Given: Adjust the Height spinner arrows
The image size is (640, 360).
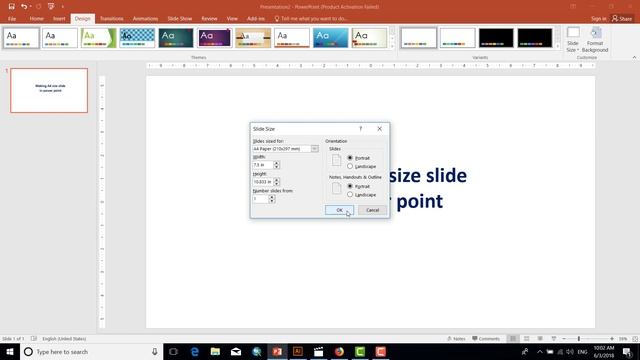Looking at the screenshot, I should point(277,182).
